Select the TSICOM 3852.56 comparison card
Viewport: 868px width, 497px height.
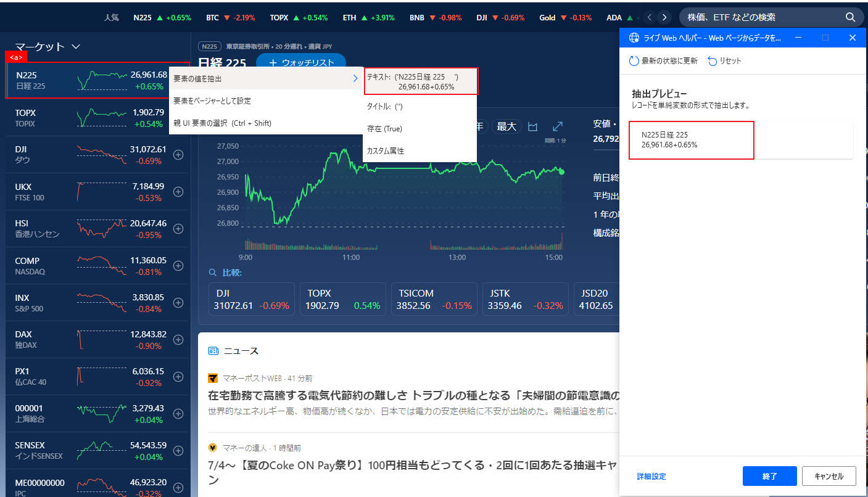click(x=434, y=300)
